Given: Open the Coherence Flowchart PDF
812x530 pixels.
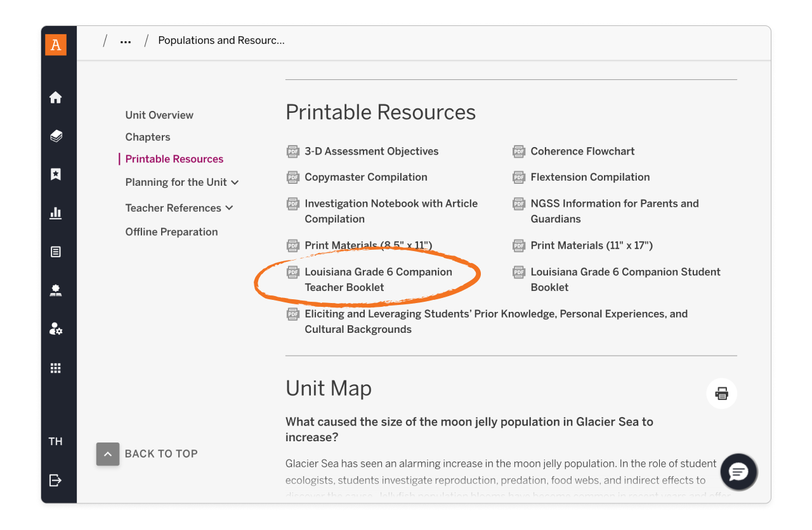Looking at the screenshot, I should tap(582, 152).
